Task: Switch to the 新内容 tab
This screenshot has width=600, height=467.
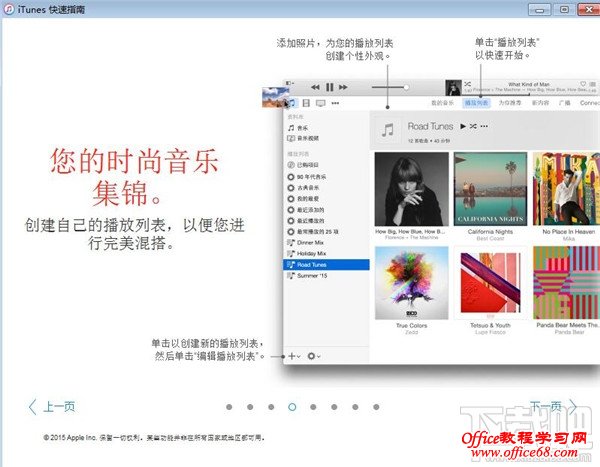Action: (x=540, y=103)
